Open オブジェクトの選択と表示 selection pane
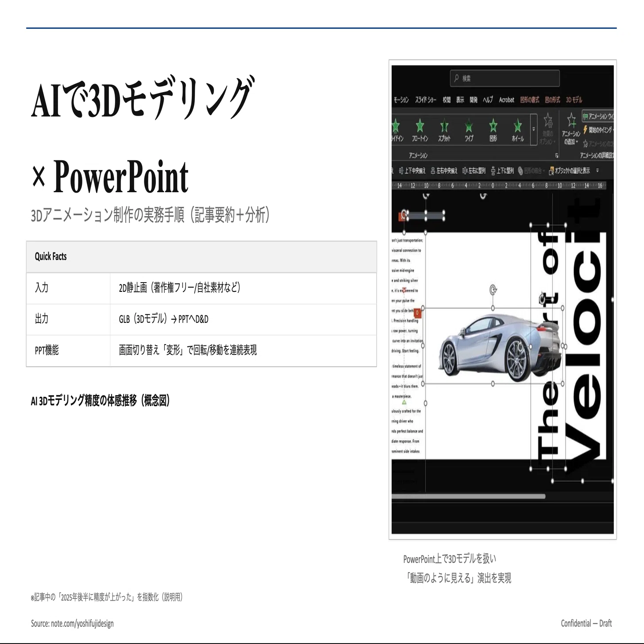Viewport: 644px width, 644px height. (x=569, y=171)
